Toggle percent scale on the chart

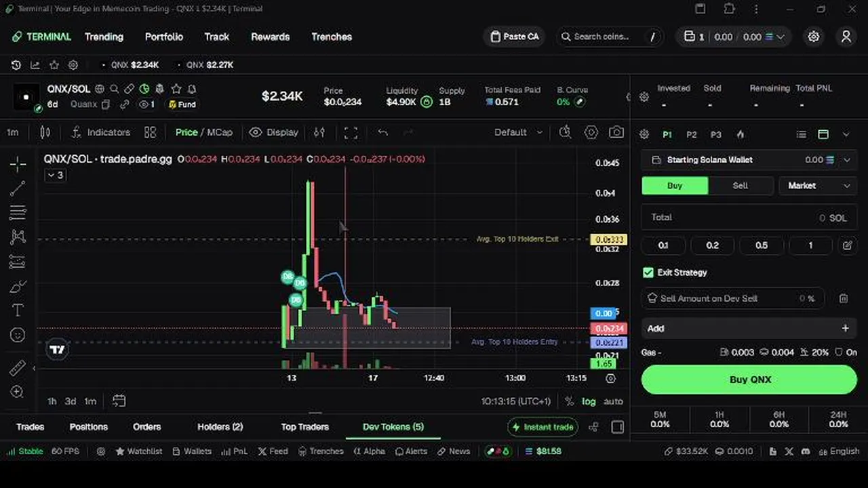(569, 401)
